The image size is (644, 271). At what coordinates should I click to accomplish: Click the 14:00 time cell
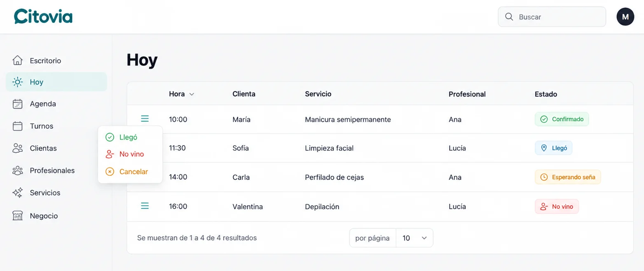[x=178, y=177]
